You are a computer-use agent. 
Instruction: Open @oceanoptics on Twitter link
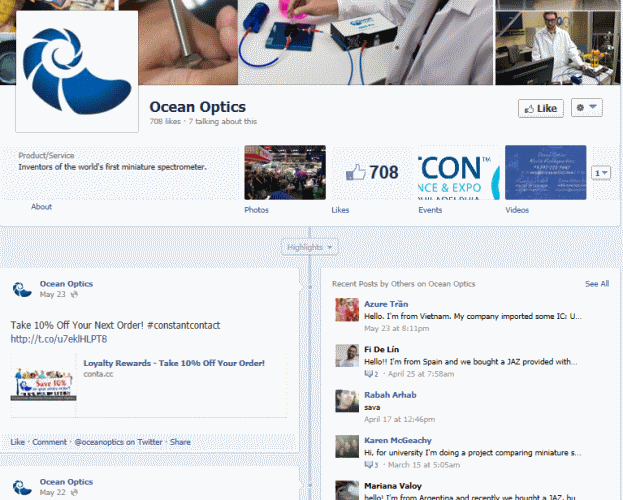point(118,442)
